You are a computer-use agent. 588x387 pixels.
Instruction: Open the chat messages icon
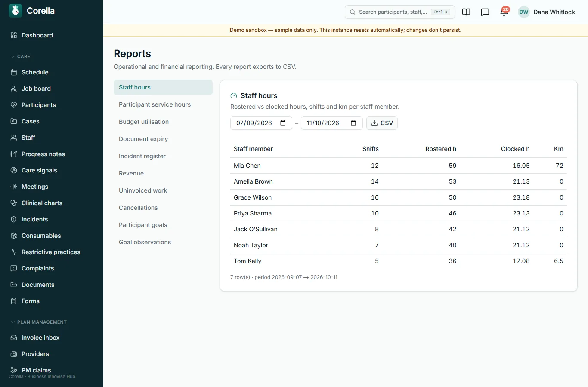pyautogui.click(x=485, y=12)
